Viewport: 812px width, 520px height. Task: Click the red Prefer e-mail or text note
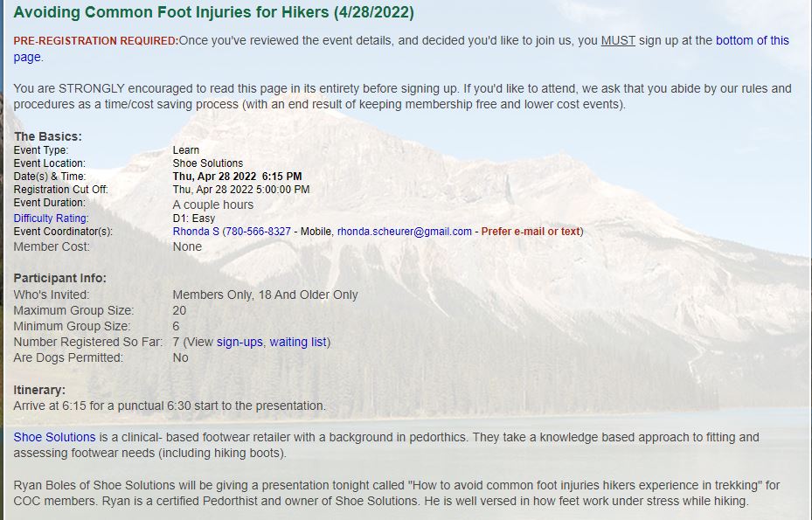[531, 232]
